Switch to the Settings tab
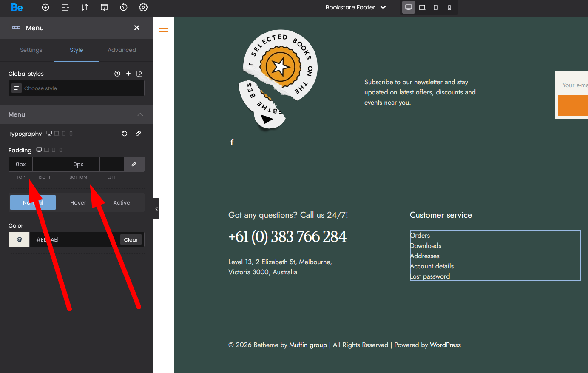The height and width of the screenshot is (373, 588). [31, 50]
